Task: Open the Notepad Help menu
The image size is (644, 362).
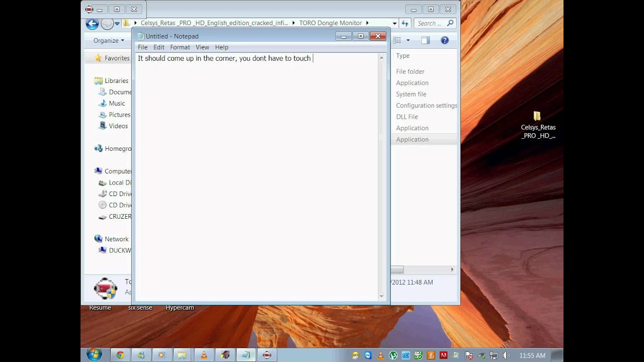Action: pyautogui.click(x=221, y=47)
